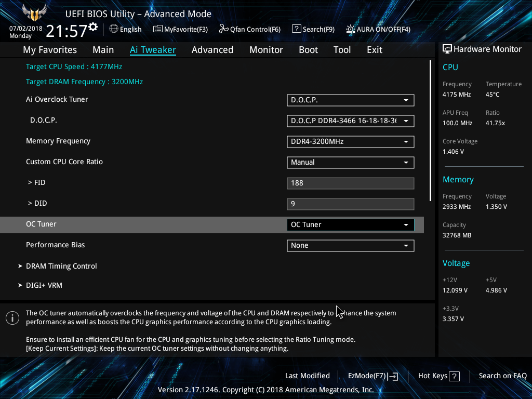Click +3.3V reading 3.357 V
532x399 pixels.
point(453,319)
